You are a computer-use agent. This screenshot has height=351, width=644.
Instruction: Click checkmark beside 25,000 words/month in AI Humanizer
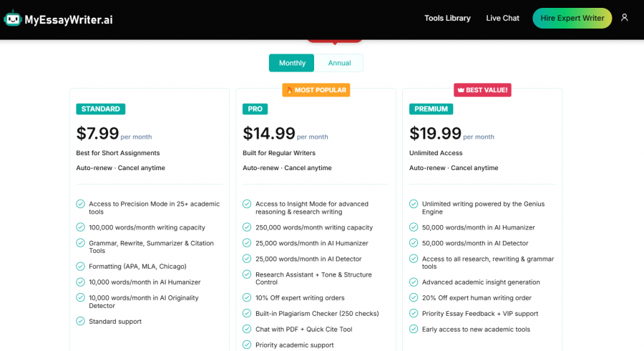coord(247,243)
